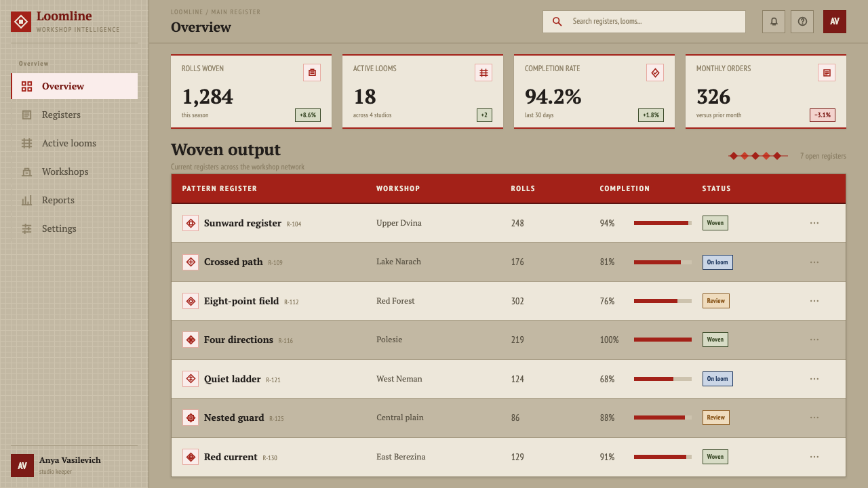Click the +2 badge on Active Looms
The image size is (868, 488).
pos(484,115)
